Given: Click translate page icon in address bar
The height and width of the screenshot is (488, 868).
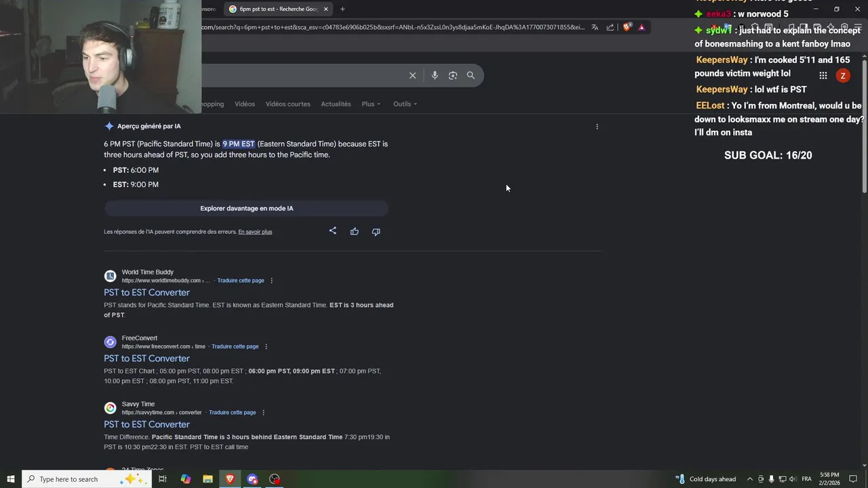Looking at the screenshot, I should coord(595,27).
